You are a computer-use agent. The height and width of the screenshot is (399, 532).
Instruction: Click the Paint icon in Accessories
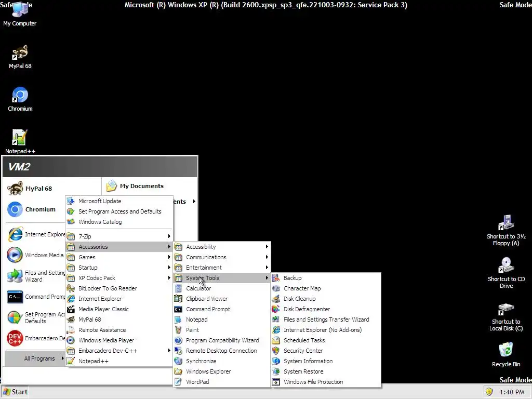click(178, 330)
